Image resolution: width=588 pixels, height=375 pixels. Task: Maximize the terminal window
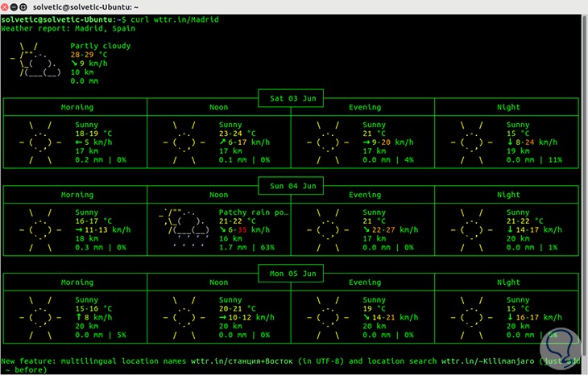tap(23, 7)
